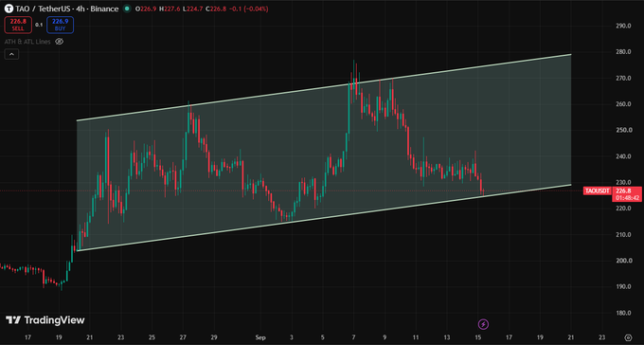
Task: Collapse the indicator legend with the chevron
Action: [x=11, y=54]
